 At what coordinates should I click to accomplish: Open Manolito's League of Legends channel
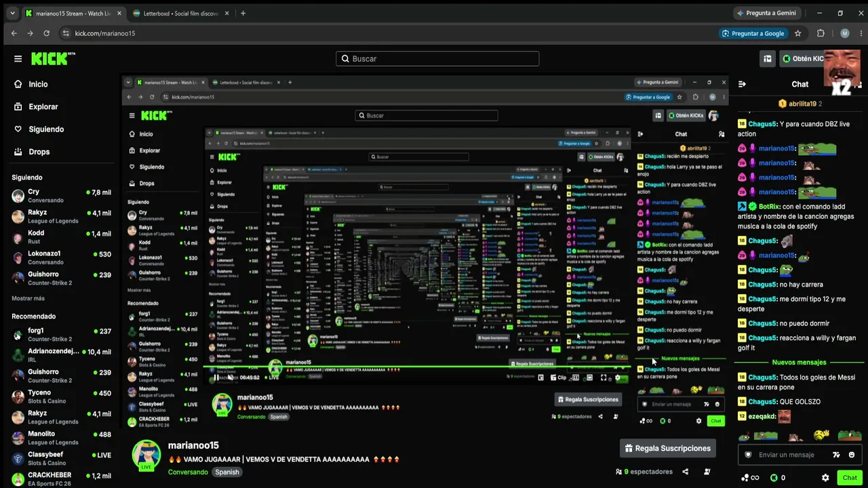[x=61, y=438]
